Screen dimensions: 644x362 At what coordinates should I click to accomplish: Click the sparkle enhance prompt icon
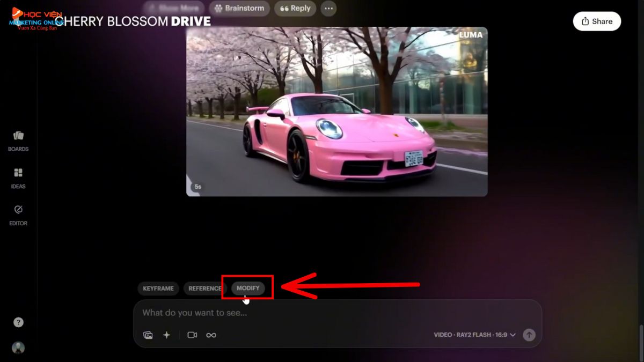[x=166, y=335]
